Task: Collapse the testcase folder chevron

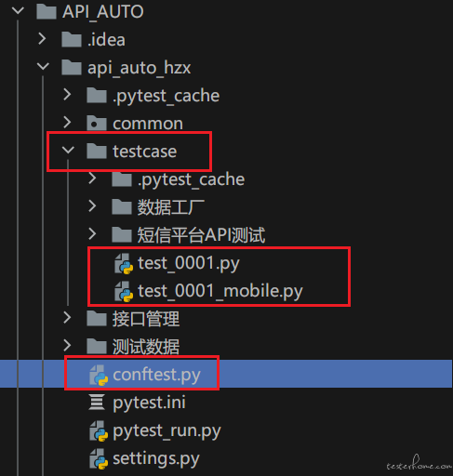Action: pos(68,150)
